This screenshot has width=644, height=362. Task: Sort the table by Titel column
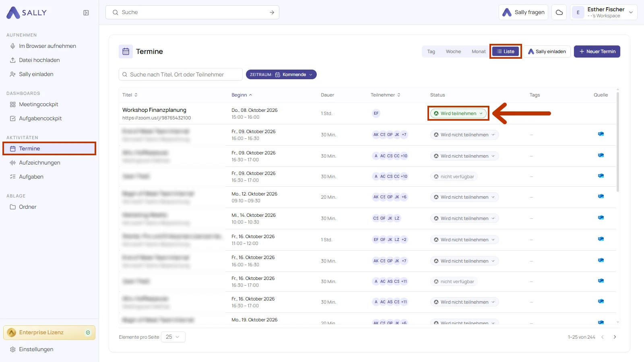pyautogui.click(x=130, y=95)
